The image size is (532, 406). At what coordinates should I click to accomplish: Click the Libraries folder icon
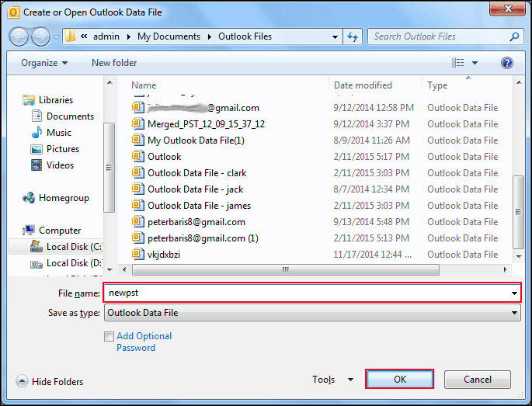[x=29, y=100]
